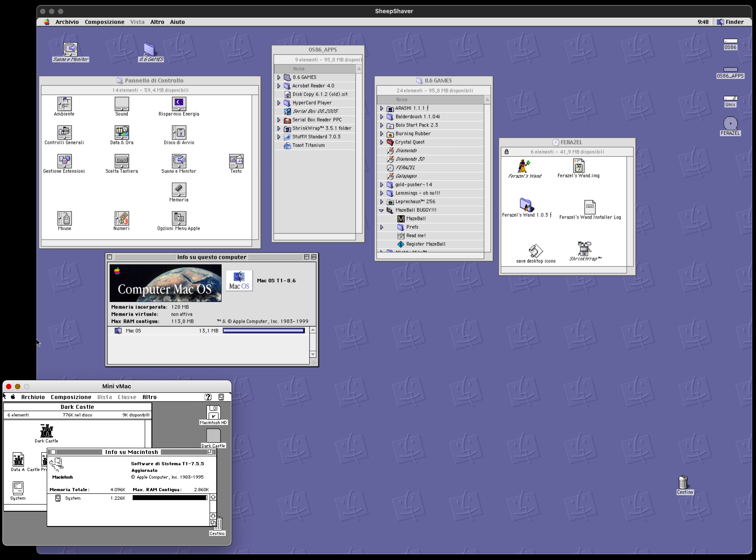This screenshot has width=756, height=560.
Task: Open the Numeri control panel
Action: click(122, 218)
